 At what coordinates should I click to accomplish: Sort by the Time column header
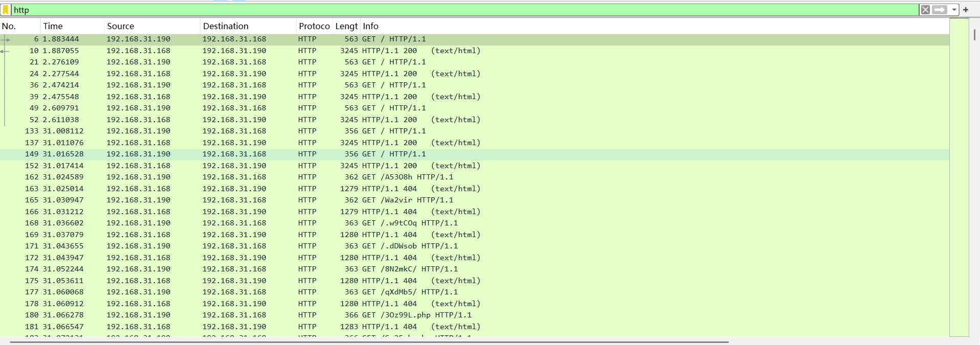coord(53,26)
